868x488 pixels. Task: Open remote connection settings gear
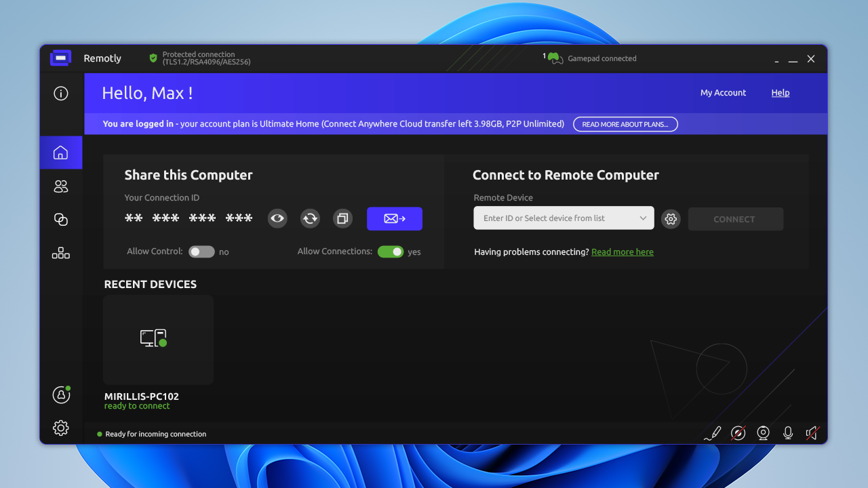click(671, 219)
